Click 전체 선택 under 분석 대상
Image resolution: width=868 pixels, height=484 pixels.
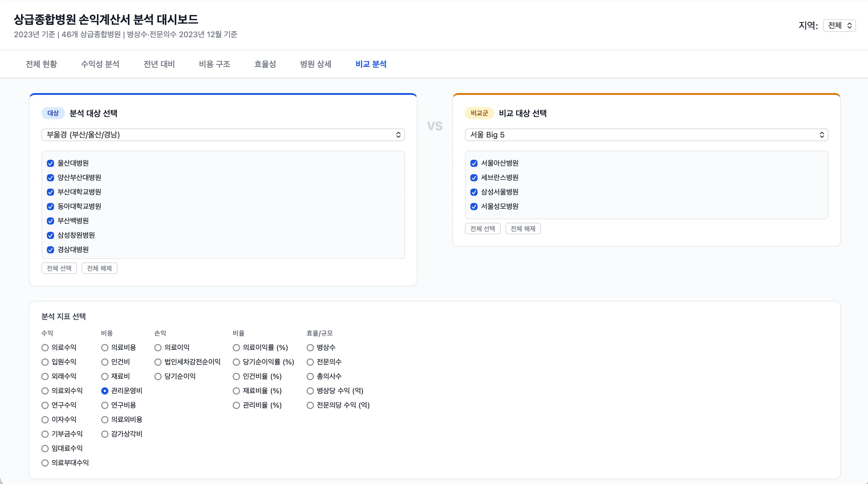pos(59,268)
